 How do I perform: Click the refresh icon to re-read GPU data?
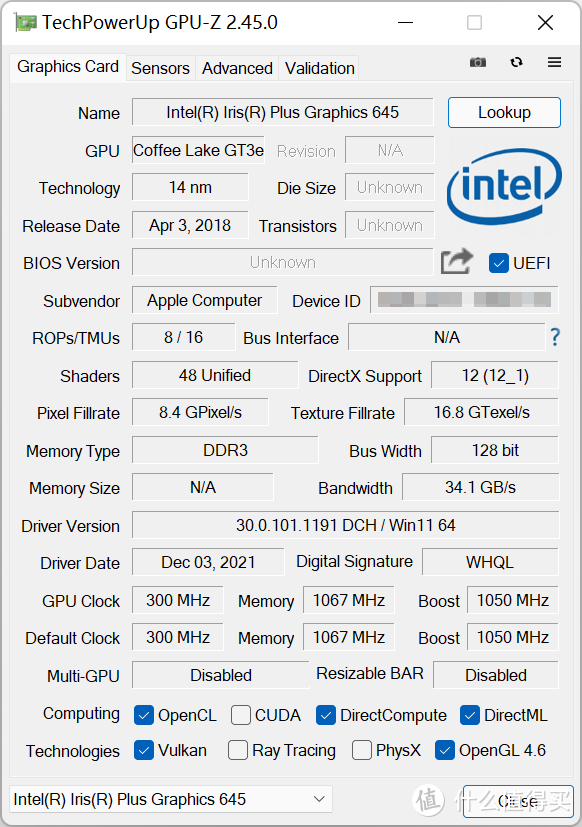[516, 62]
